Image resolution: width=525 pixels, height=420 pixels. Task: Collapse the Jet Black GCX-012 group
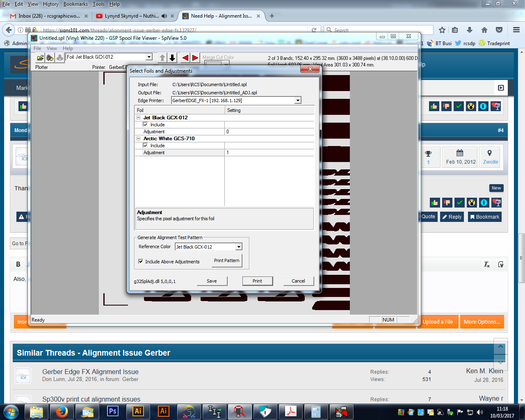click(x=139, y=117)
